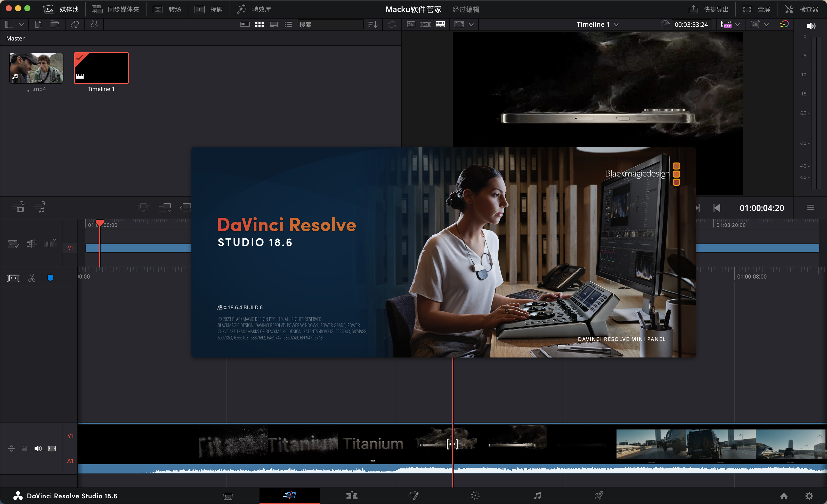
Task: Open the viewer options hamburger menu
Action: click(810, 207)
